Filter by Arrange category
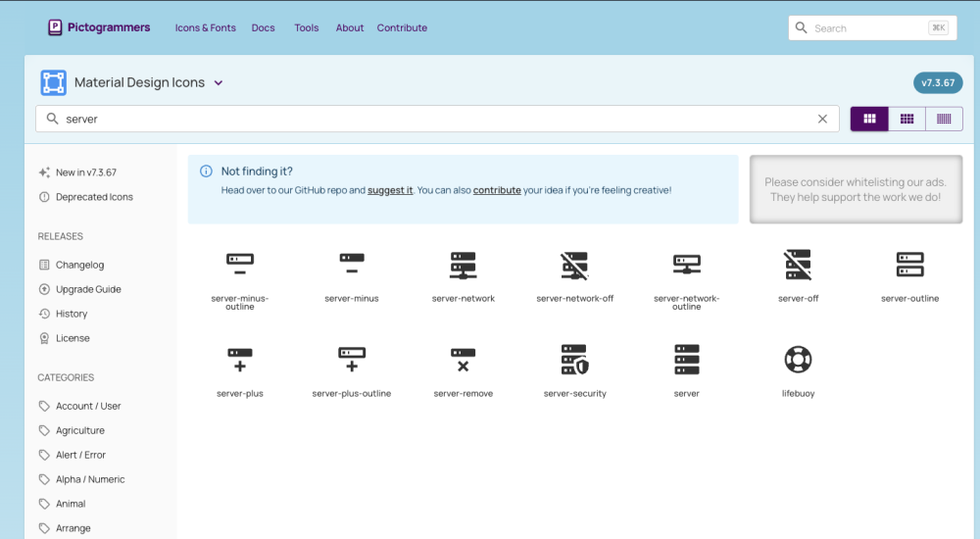 pyautogui.click(x=65, y=528)
